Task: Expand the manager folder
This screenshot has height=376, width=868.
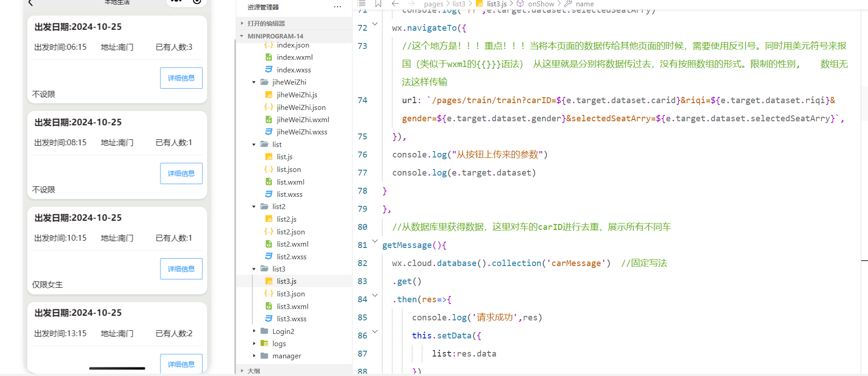Action: (x=254, y=356)
